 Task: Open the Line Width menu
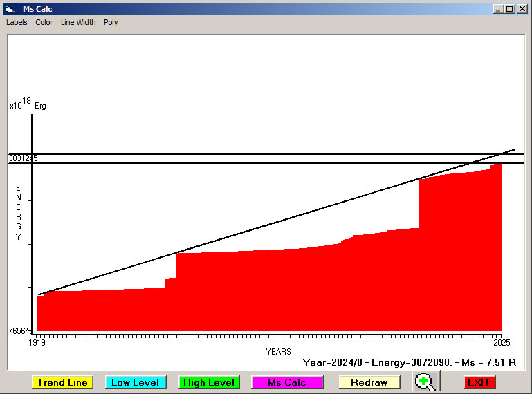click(x=78, y=22)
